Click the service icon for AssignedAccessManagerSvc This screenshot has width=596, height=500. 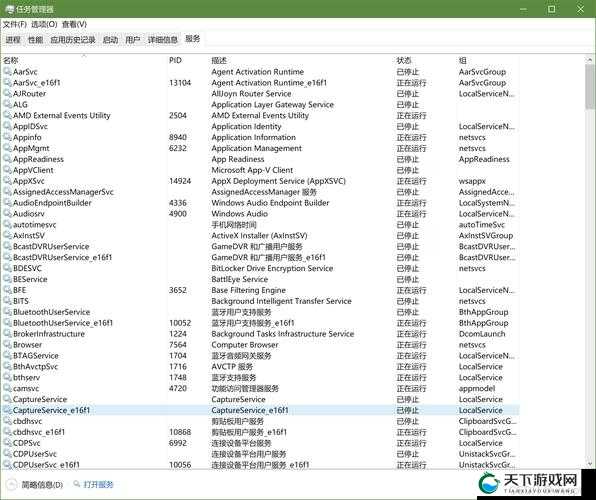pyautogui.click(x=7, y=192)
